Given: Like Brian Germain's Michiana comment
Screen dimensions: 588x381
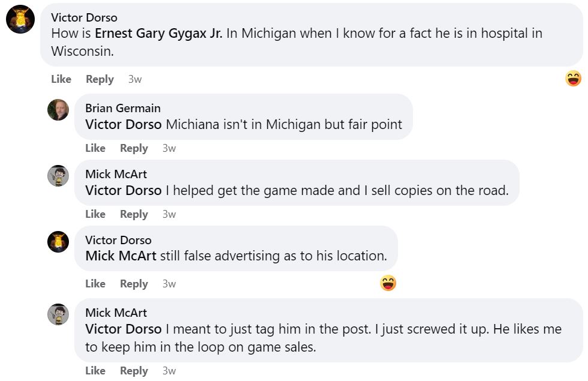Looking at the screenshot, I should [x=95, y=148].
